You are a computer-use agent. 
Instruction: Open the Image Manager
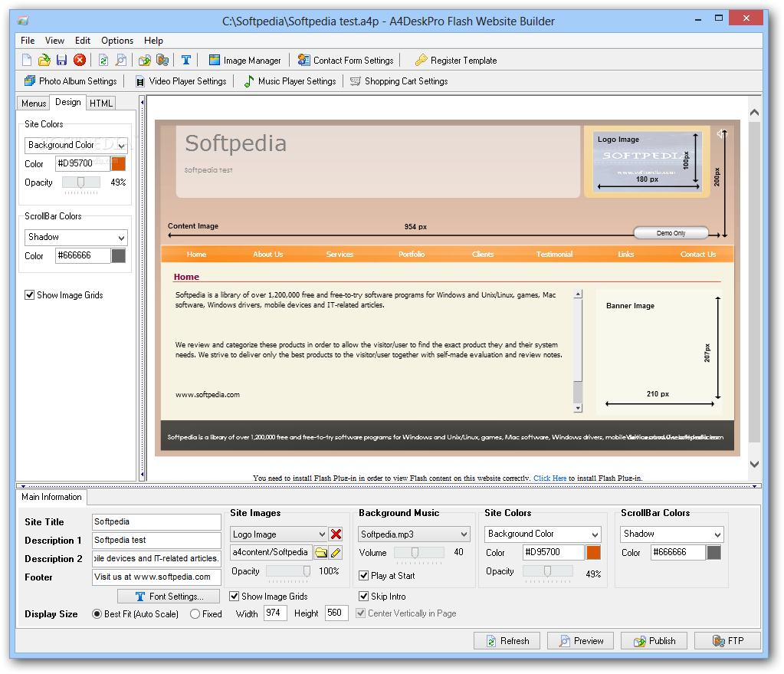(245, 61)
